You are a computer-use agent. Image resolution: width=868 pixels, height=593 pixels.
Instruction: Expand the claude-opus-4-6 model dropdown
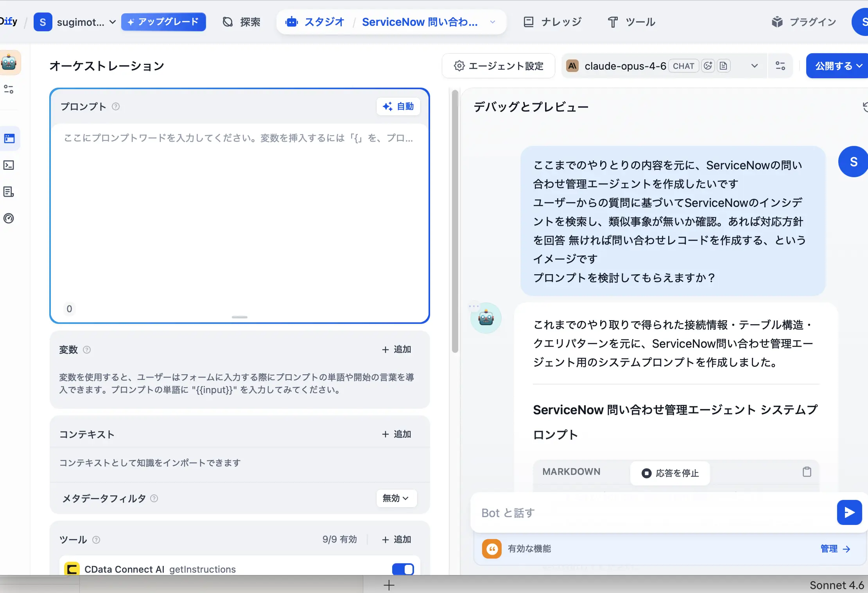pyautogui.click(x=754, y=66)
